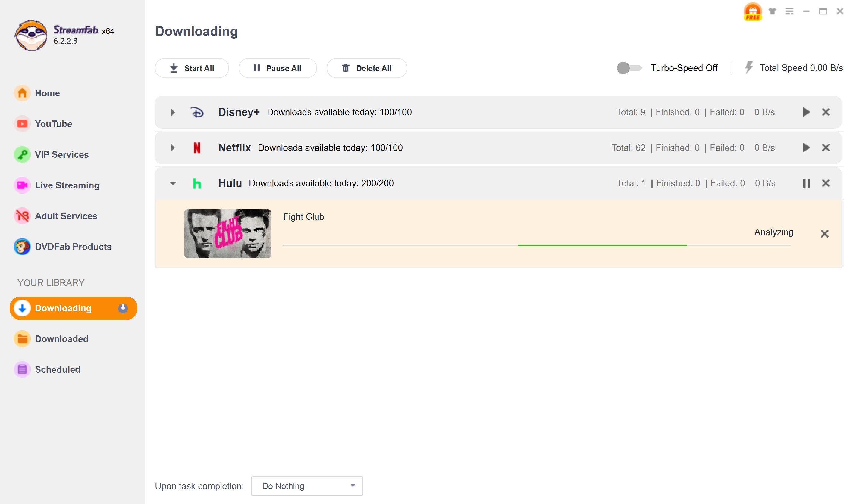
Task: Expand the Netflix download group
Action: click(173, 148)
